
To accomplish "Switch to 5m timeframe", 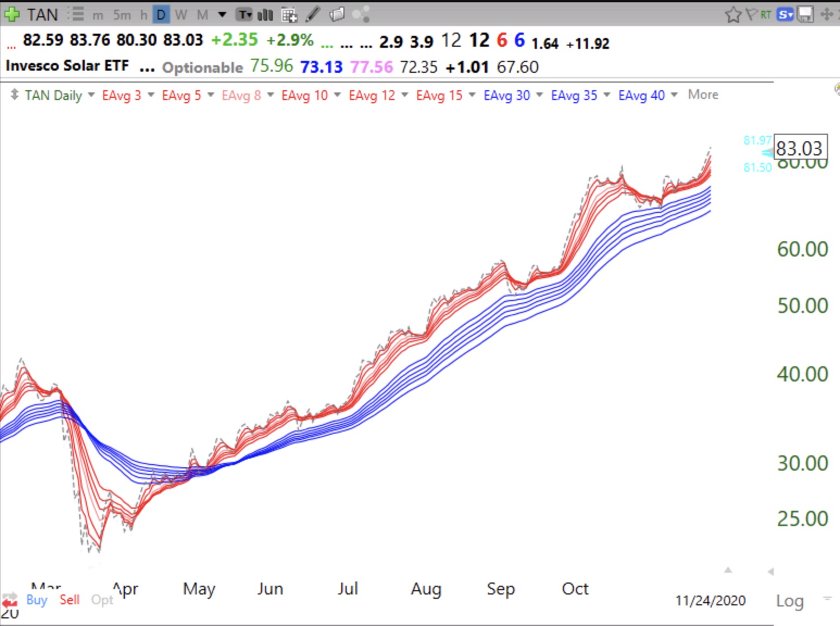I will [122, 15].
